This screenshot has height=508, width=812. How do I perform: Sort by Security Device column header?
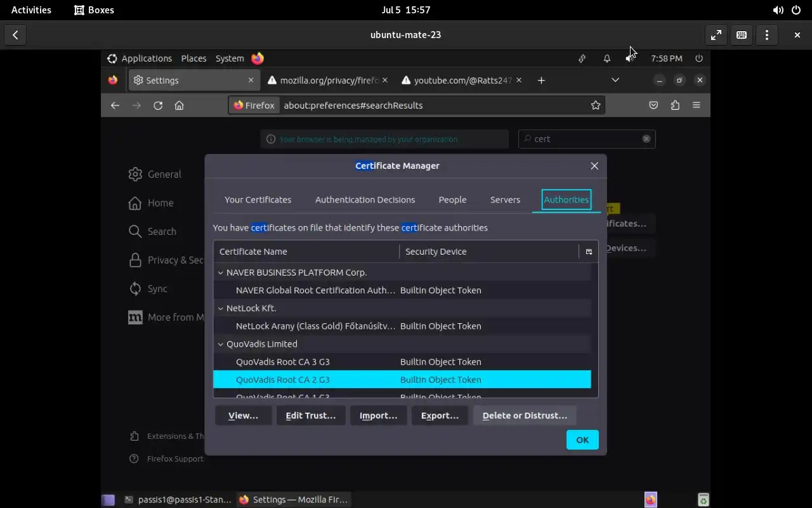click(x=489, y=251)
